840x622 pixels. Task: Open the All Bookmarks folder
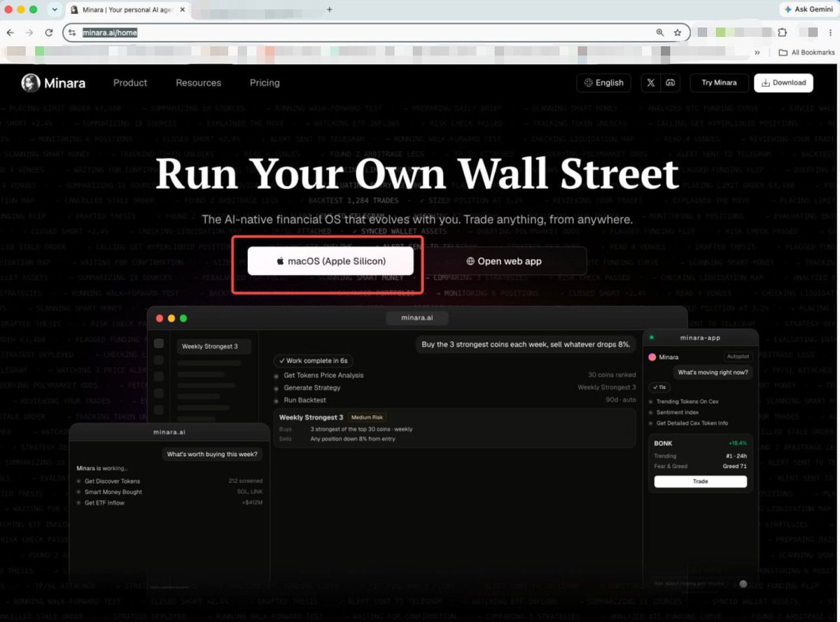(806, 53)
